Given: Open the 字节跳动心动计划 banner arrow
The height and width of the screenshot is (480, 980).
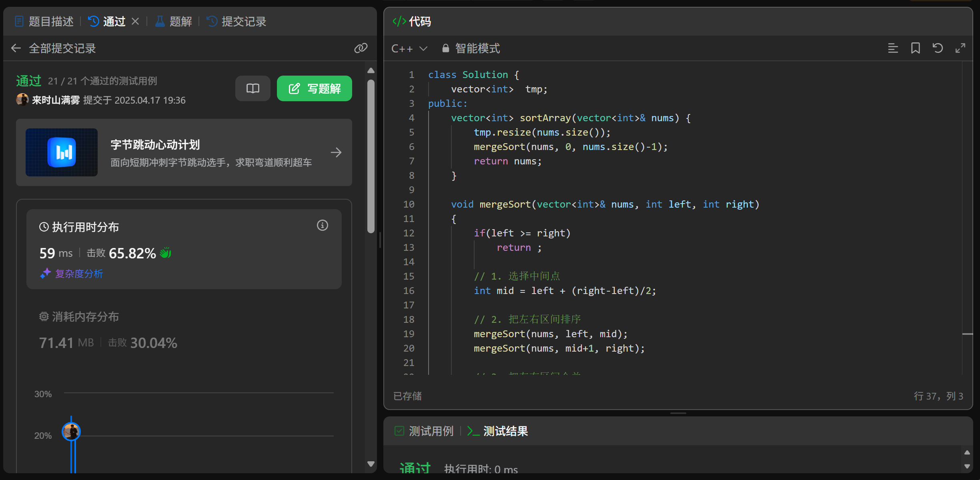Looking at the screenshot, I should tap(336, 152).
